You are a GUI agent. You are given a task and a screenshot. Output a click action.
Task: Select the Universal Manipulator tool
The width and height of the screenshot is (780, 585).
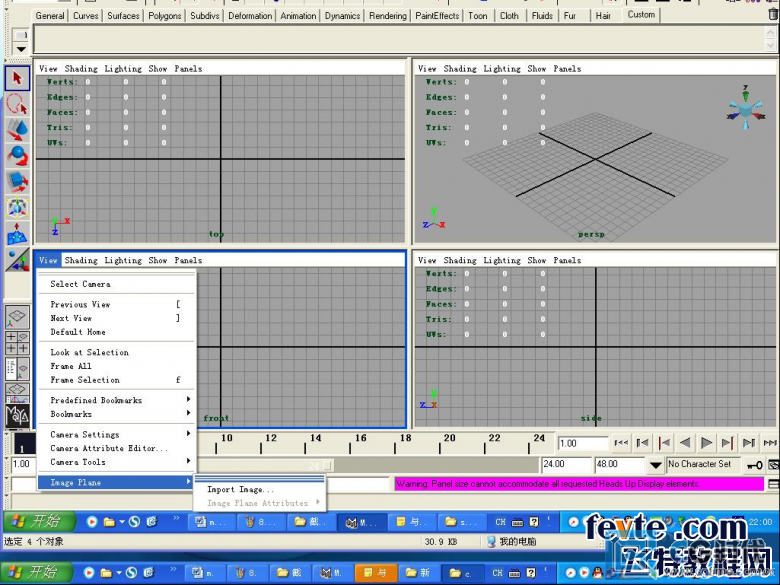[x=17, y=208]
